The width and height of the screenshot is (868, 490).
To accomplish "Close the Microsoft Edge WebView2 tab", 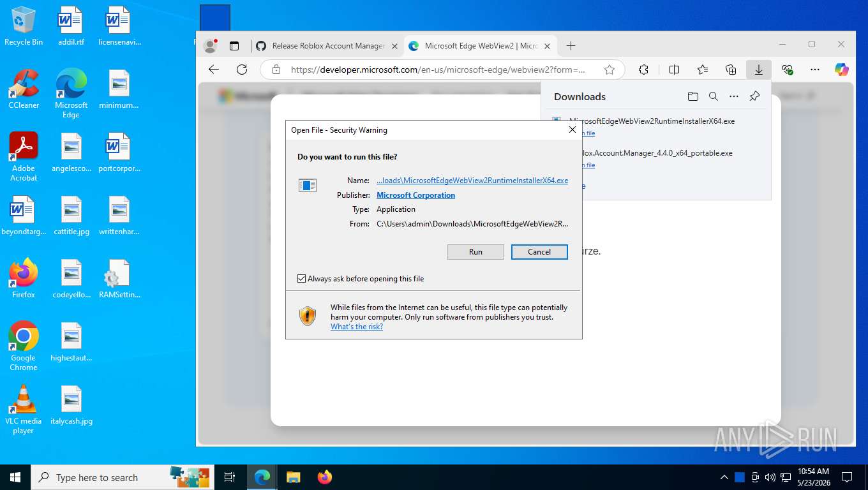I will 548,46.
